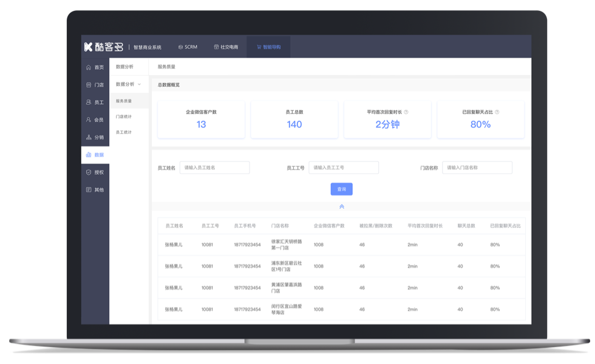
Task: Click the 员工总数 card showing 140
Action: (x=294, y=120)
